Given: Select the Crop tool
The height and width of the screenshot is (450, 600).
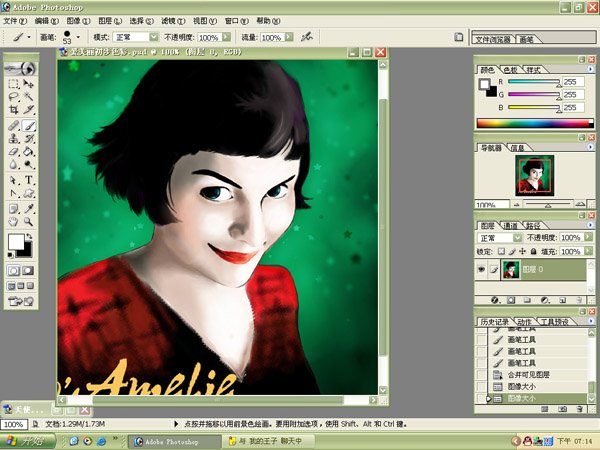Looking at the screenshot, I should [14, 109].
